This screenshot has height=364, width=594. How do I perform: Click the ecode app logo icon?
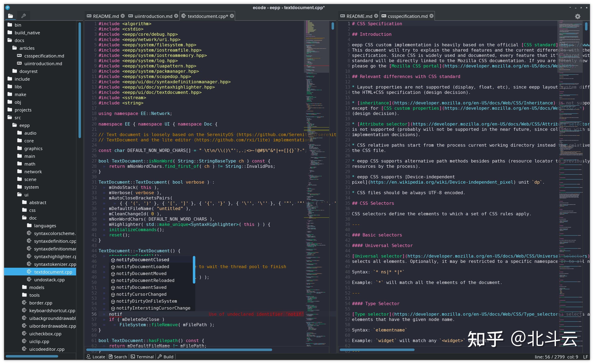(x=8, y=8)
